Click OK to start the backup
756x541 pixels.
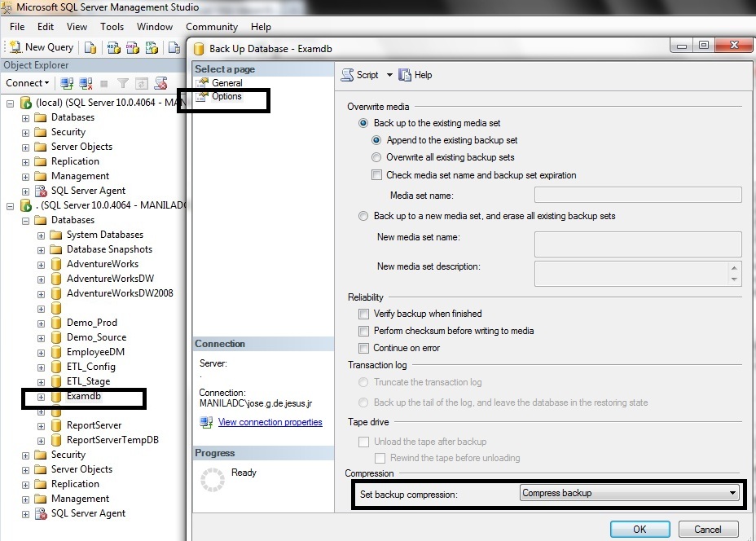coord(640,529)
